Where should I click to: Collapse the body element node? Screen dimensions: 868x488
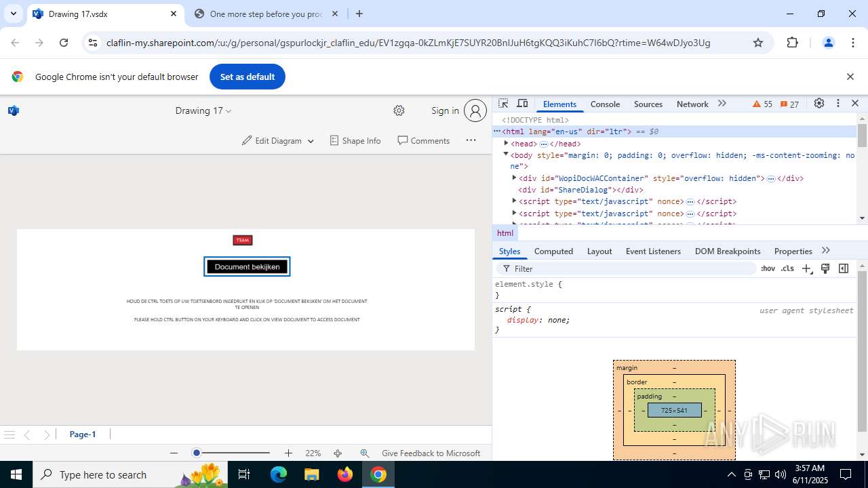(x=506, y=155)
